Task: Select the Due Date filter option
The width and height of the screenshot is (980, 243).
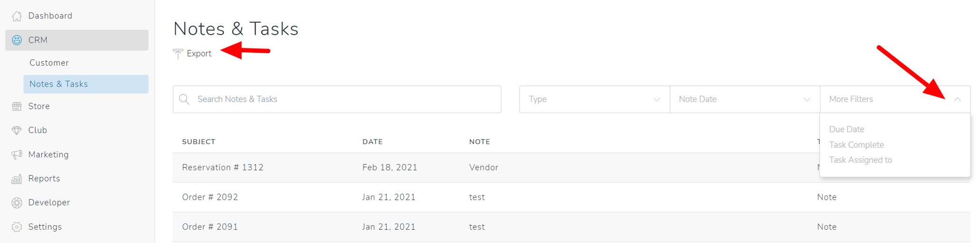Action: coord(846,129)
